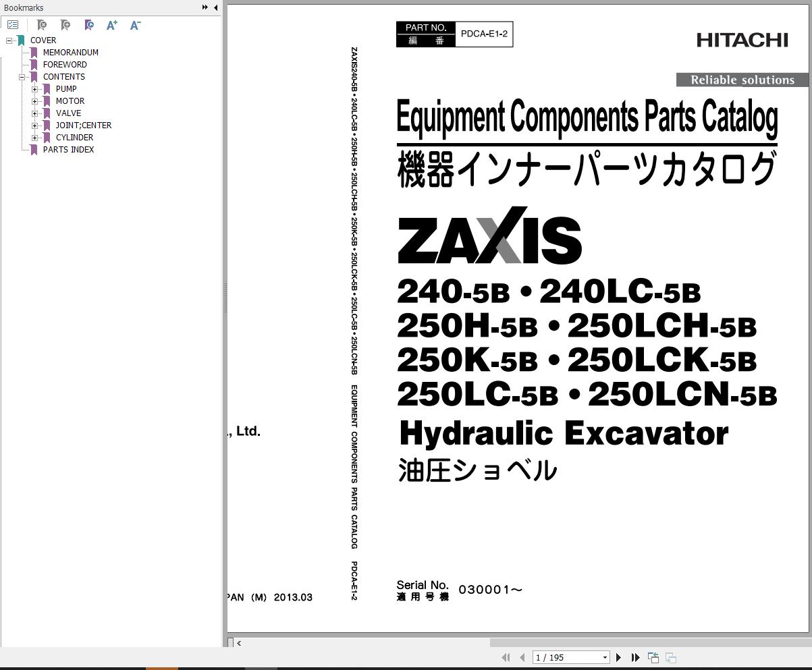The width and height of the screenshot is (812, 670).
Task: Go to previous page arrow
Action: click(522, 657)
